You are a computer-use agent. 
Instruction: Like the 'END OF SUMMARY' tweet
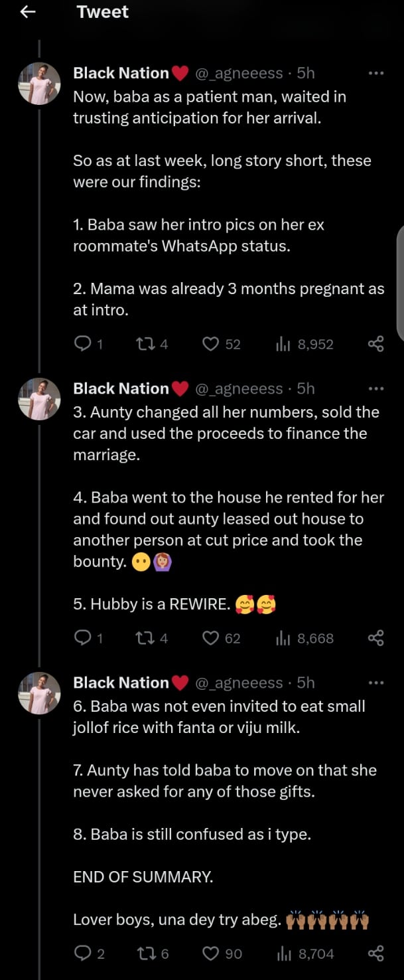[211, 953]
